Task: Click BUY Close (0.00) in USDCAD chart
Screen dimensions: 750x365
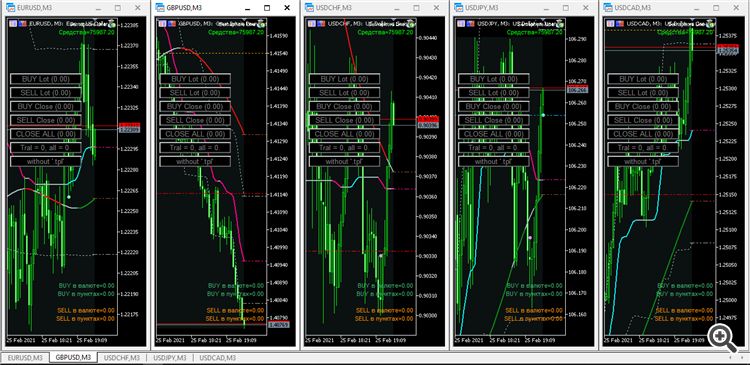Action: (x=643, y=106)
